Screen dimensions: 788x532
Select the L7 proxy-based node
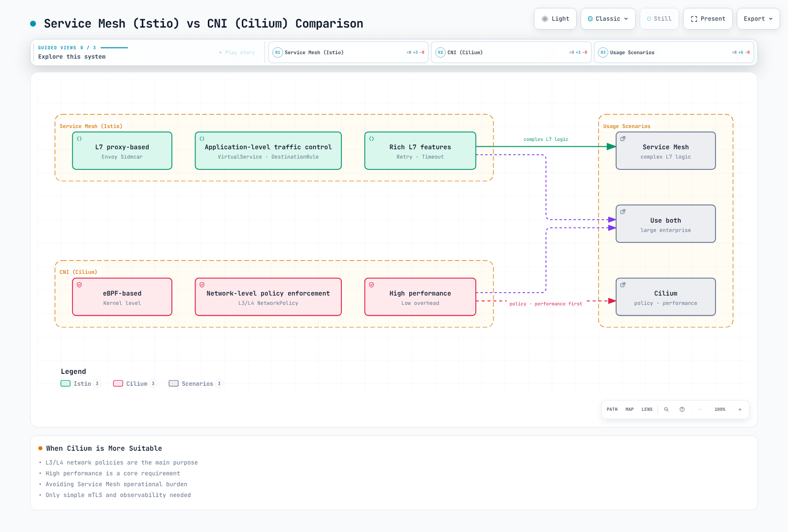point(122,151)
